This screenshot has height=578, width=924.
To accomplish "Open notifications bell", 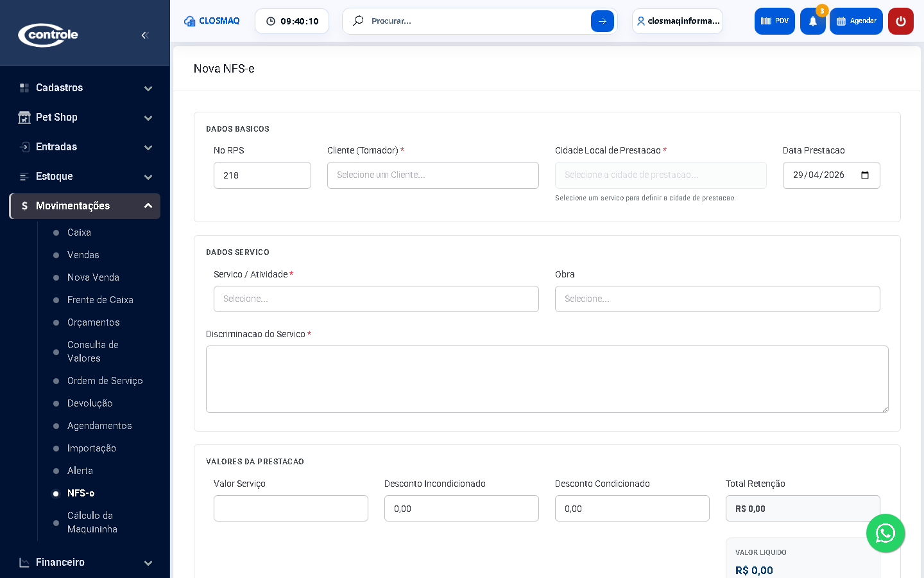I will 813,21.
